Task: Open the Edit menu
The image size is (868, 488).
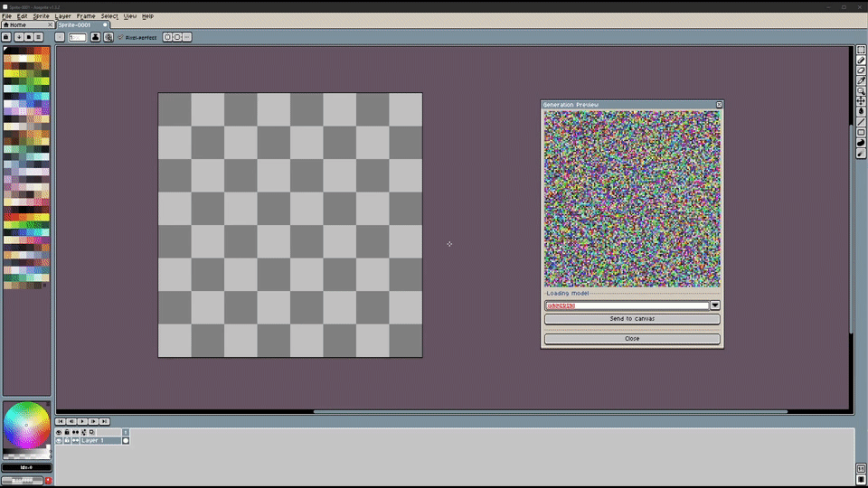Action: (x=22, y=16)
